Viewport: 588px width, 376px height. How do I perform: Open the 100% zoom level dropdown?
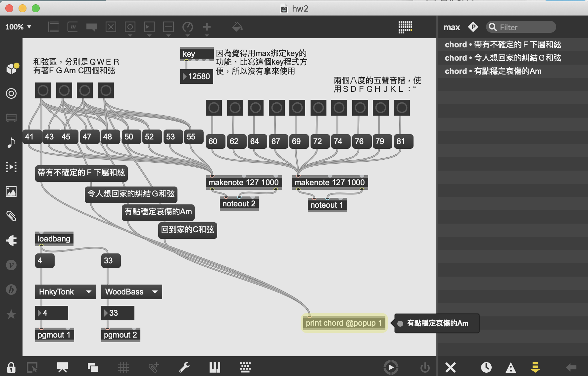pyautogui.click(x=18, y=27)
